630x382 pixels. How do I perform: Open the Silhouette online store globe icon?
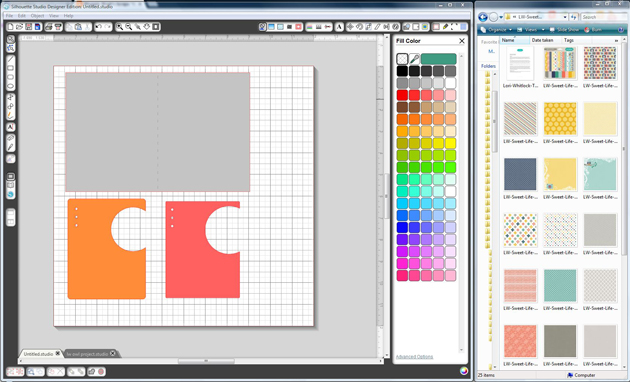(x=11, y=194)
